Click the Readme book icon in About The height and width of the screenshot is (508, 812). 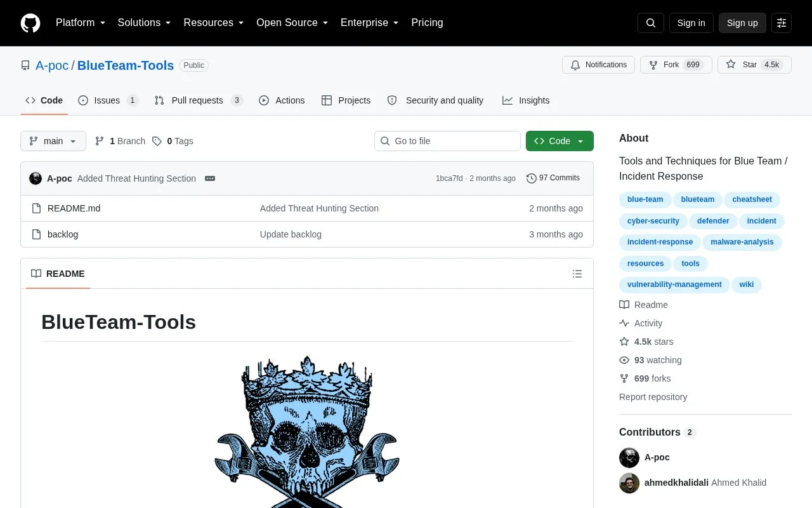(624, 305)
